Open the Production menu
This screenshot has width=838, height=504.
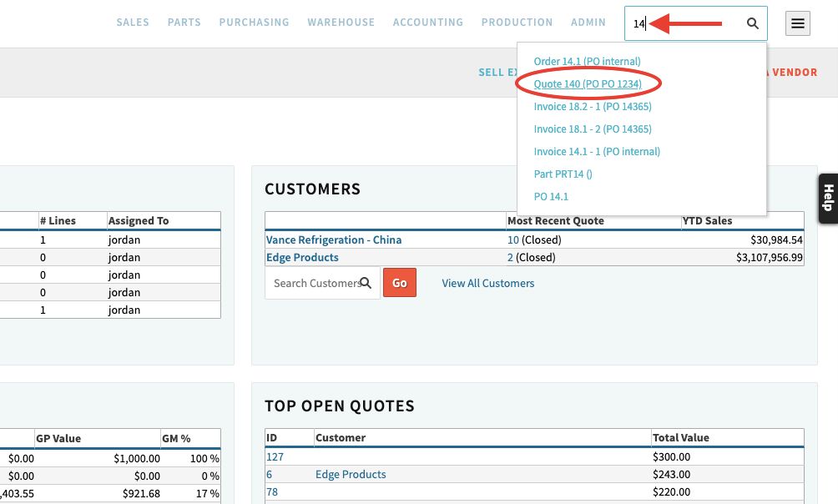point(517,23)
